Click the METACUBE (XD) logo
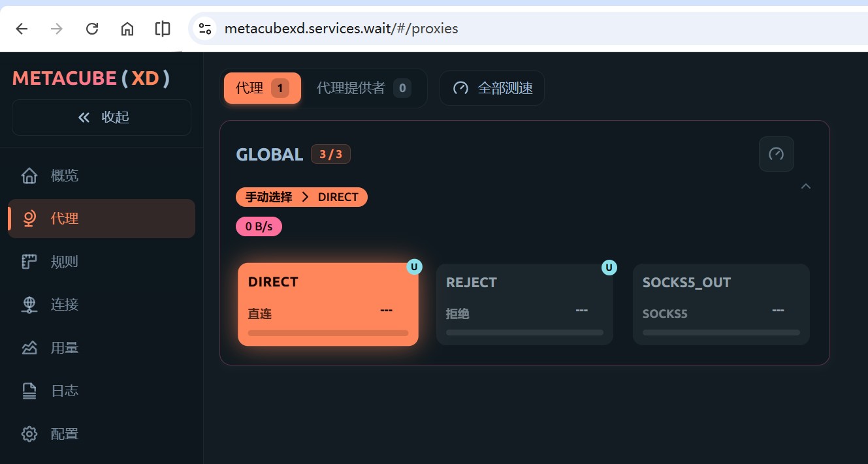Image resolution: width=868 pixels, height=464 pixels. tap(91, 78)
